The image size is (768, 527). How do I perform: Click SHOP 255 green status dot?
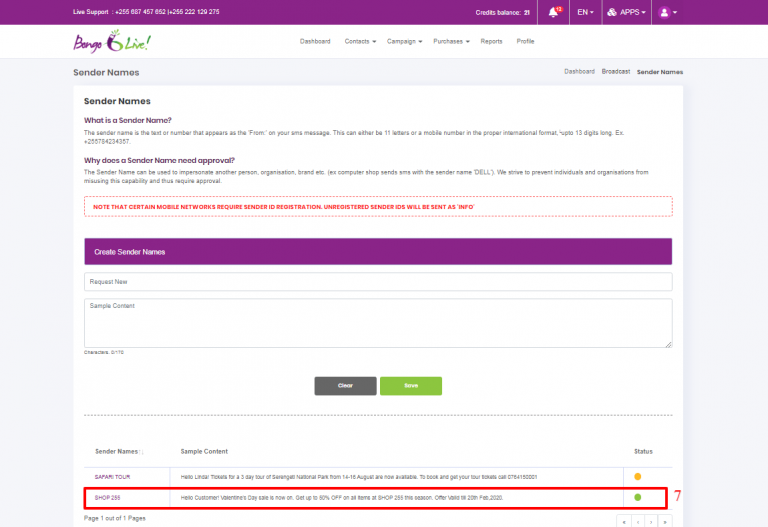coord(638,497)
